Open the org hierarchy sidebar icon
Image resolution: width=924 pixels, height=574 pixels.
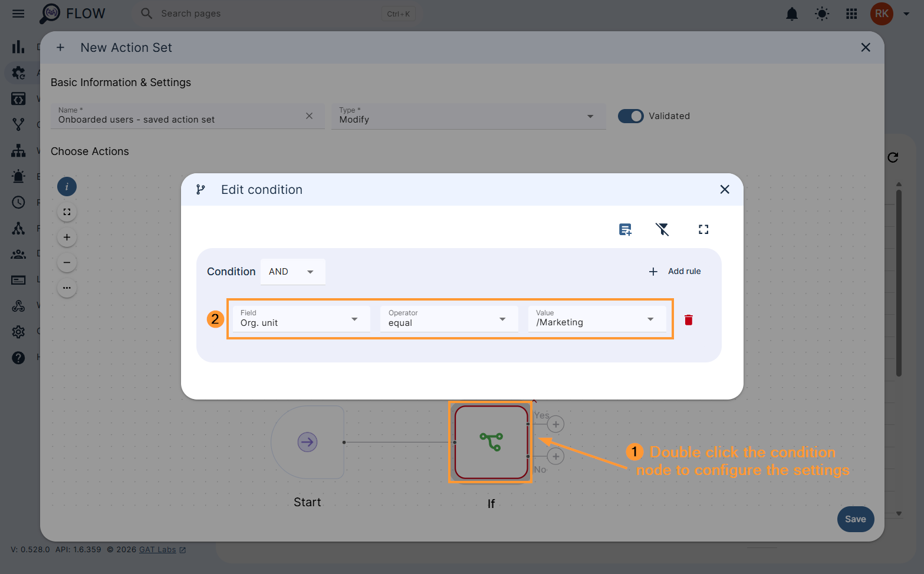point(18,150)
